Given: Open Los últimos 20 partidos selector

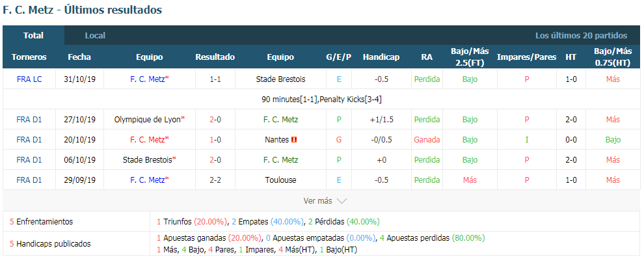Looking at the screenshot, I should click(581, 36).
